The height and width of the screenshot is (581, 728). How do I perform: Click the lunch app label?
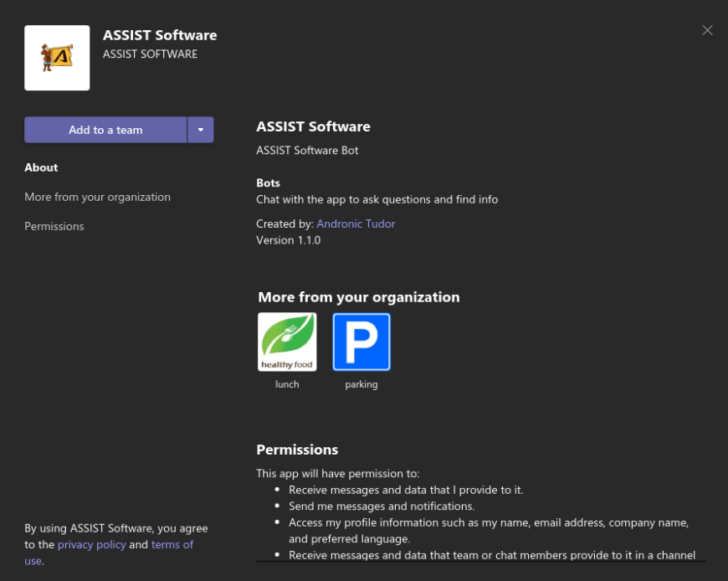pyautogui.click(x=287, y=383)
